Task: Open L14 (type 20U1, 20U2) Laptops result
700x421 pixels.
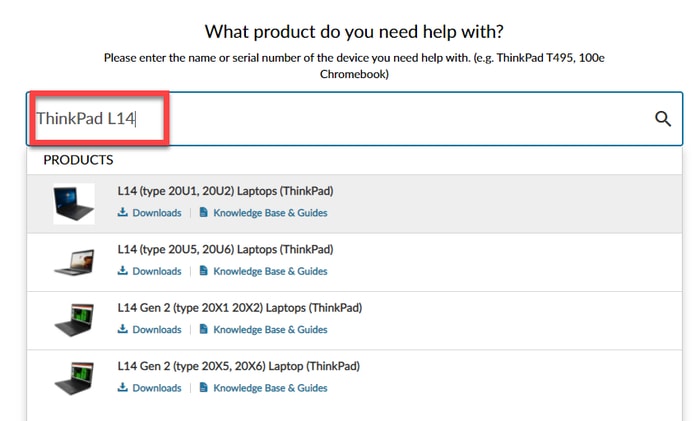Action: coord(225,191)
